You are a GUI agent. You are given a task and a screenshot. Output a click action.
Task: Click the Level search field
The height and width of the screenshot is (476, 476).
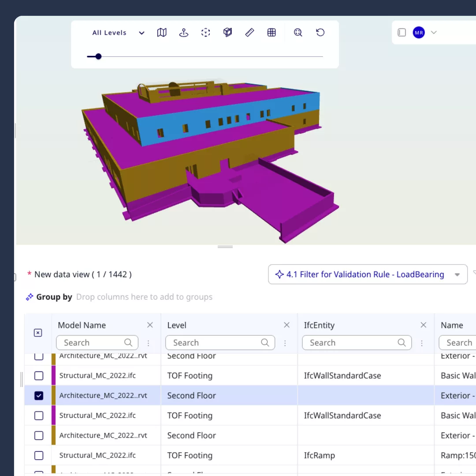[x=220, y=343]
